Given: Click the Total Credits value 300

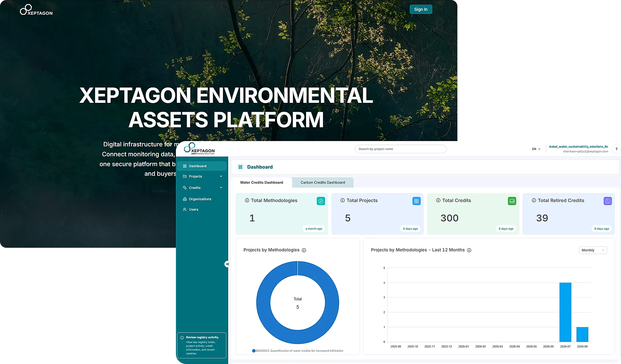Looking at the screenshot, I should pyautogui.click(x=449, y=218).
